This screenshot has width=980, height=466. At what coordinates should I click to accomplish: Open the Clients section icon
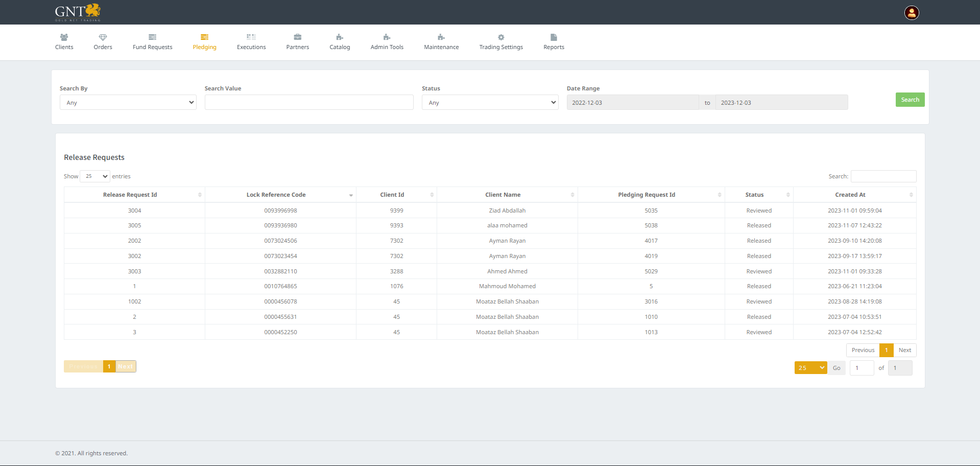coord(64,37)
